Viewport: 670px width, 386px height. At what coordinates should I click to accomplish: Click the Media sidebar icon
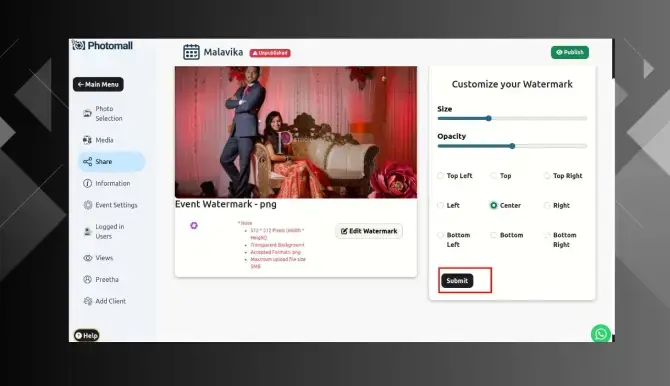click(x=87, y=140)
